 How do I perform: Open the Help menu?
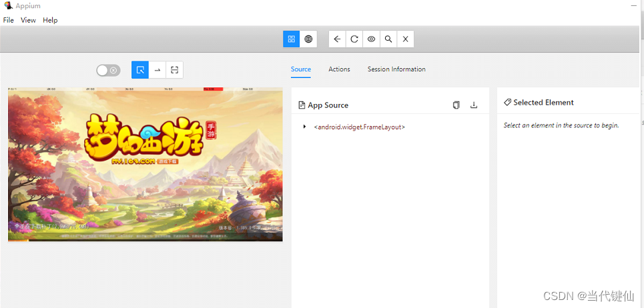50,20
